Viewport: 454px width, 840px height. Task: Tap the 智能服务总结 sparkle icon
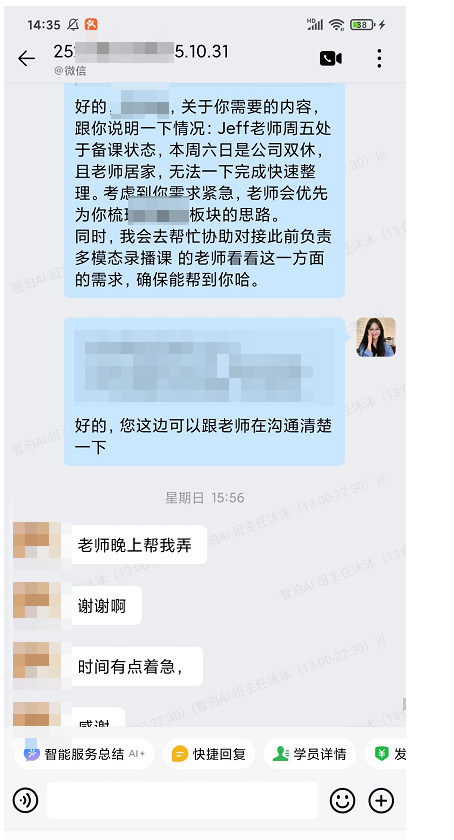pyautogui.click(x=32, y=754)
